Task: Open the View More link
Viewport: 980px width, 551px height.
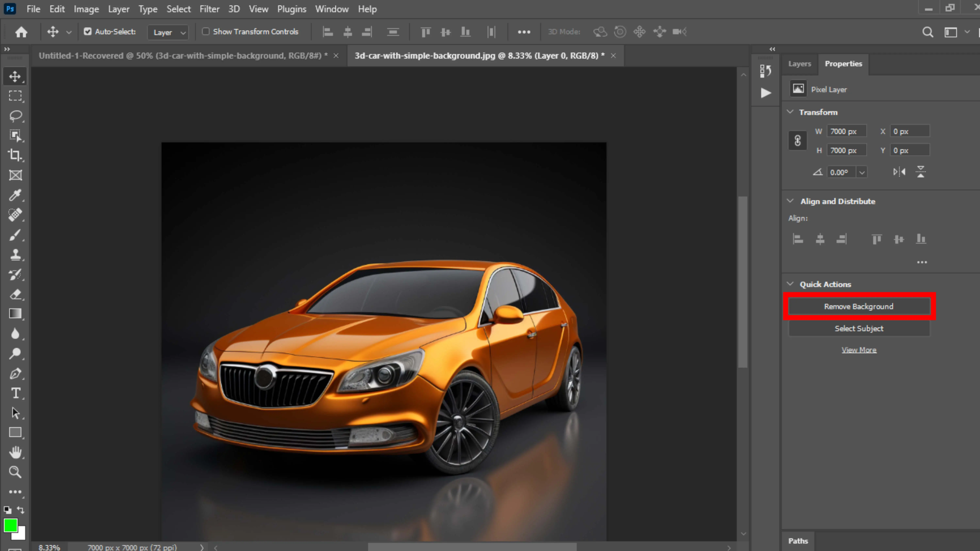Action: (859, 350)
